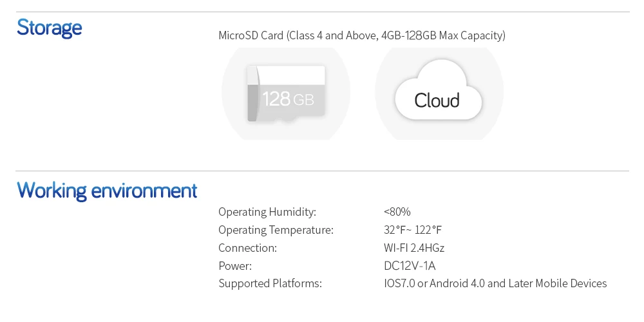This screenshot has width=644, height=322.
Task: Click the Operating Humidity label
Action: [267, 212]
